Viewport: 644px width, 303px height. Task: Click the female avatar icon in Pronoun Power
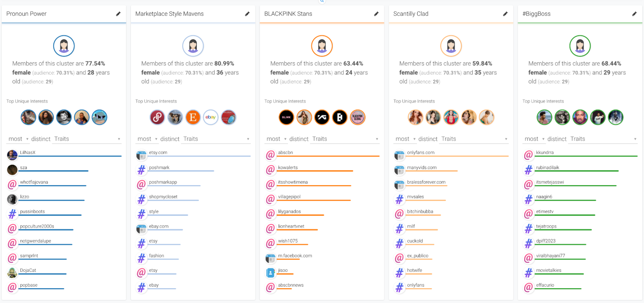[x=64, y=46]
